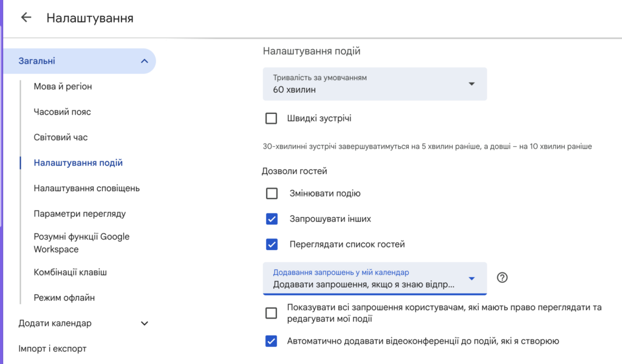Go to Часовий пояс section
The width and height of the screenshot is (622, 364).
[x=63, y=112]
